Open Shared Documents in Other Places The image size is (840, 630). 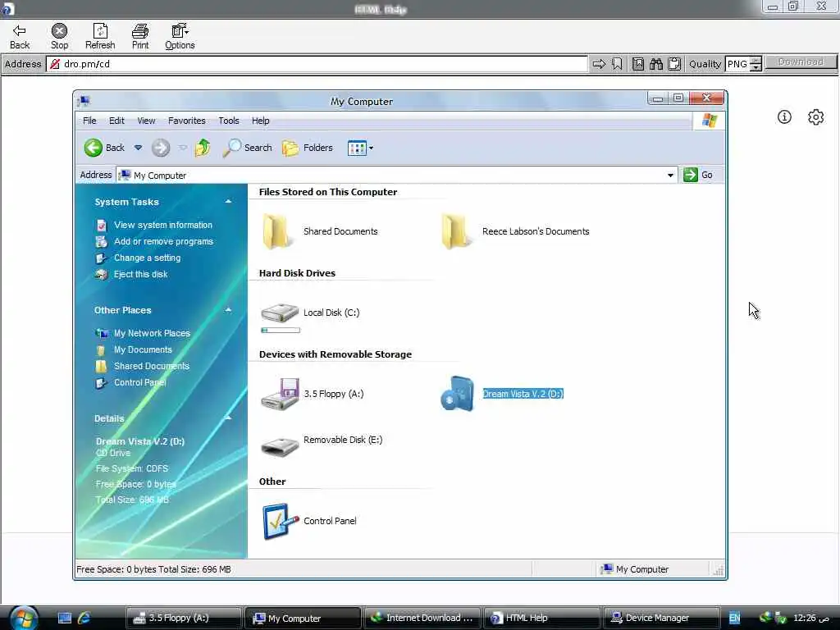[151, 366]
